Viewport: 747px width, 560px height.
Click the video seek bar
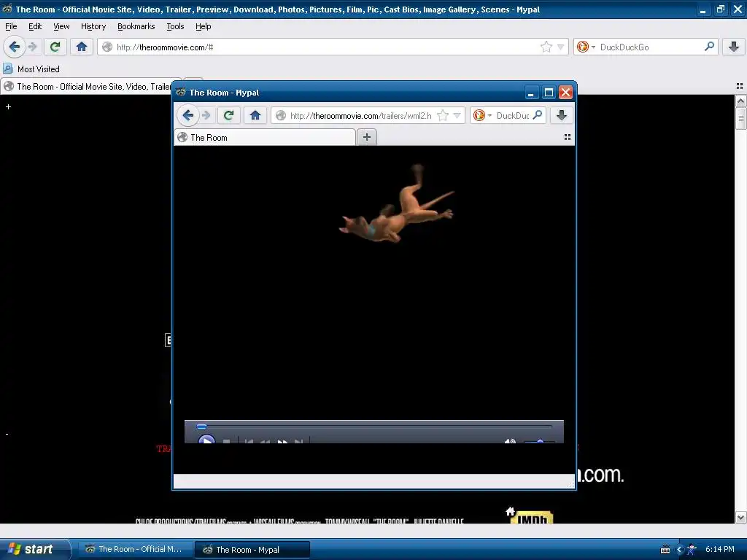click(374, 426)
